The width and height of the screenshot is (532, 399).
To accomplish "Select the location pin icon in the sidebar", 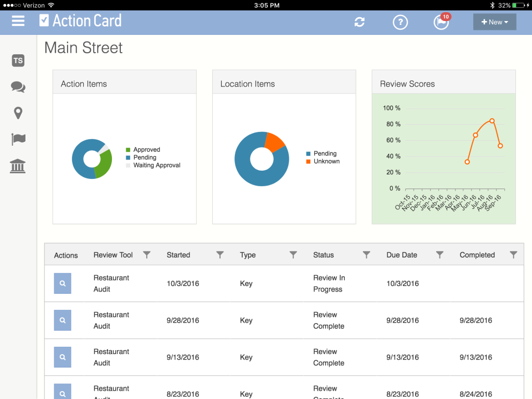I will pos(18,112).
